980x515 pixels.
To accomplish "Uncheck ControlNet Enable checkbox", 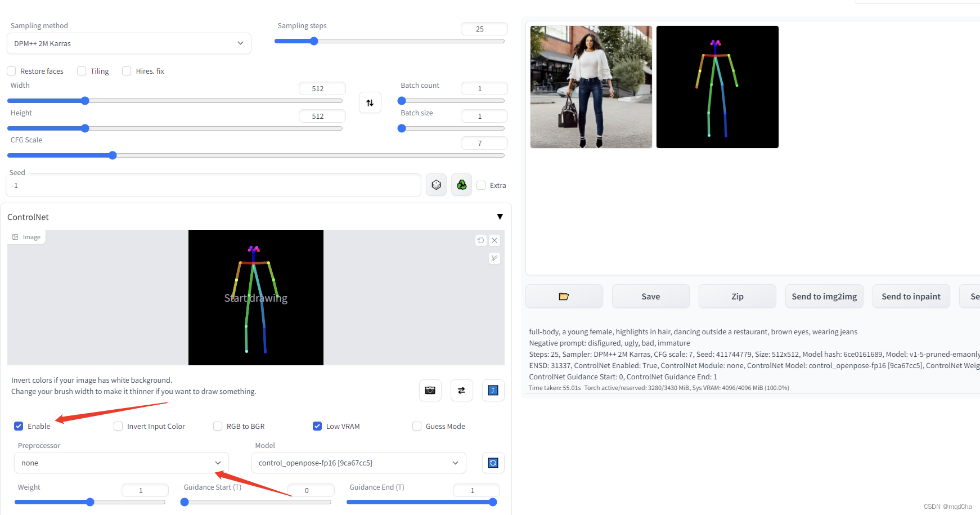I will click(x=19, y=426).
